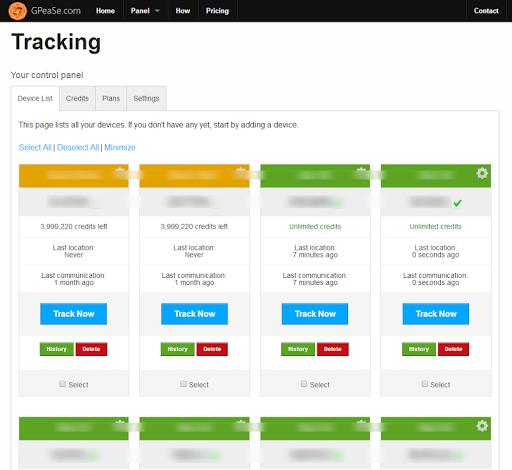Viewport: 512px width, 470px height.
Task: Expand the Panel dropdown in navbar
Action: 145,11
